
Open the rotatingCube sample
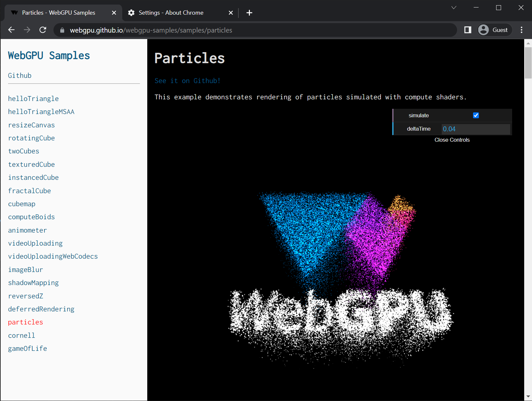(32, 138)
